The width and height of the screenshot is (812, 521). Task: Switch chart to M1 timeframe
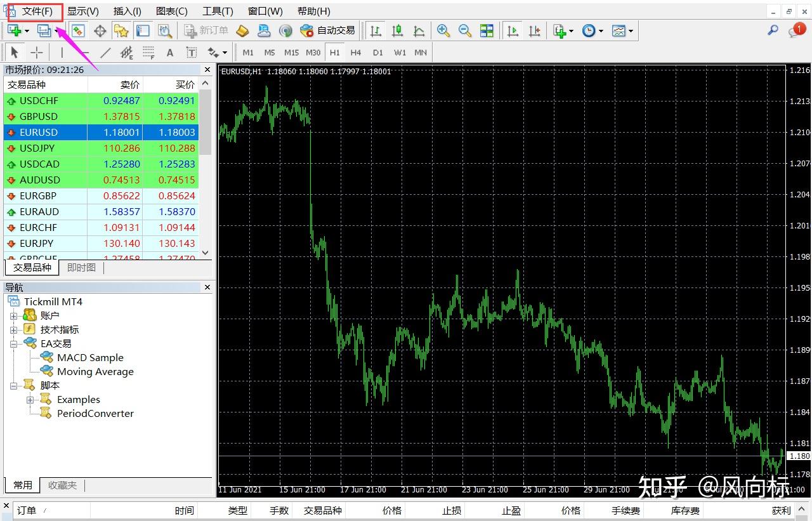[x=248, y=53]
